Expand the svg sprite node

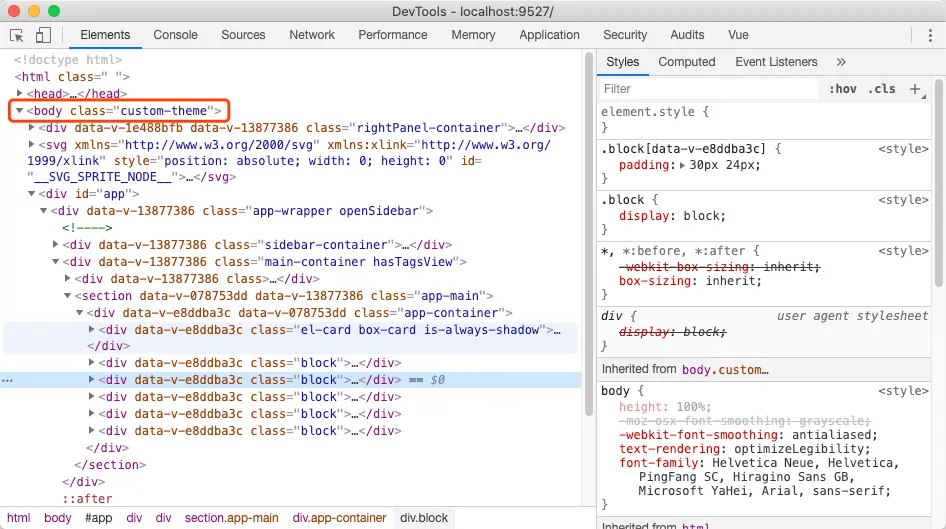point(31,145)
